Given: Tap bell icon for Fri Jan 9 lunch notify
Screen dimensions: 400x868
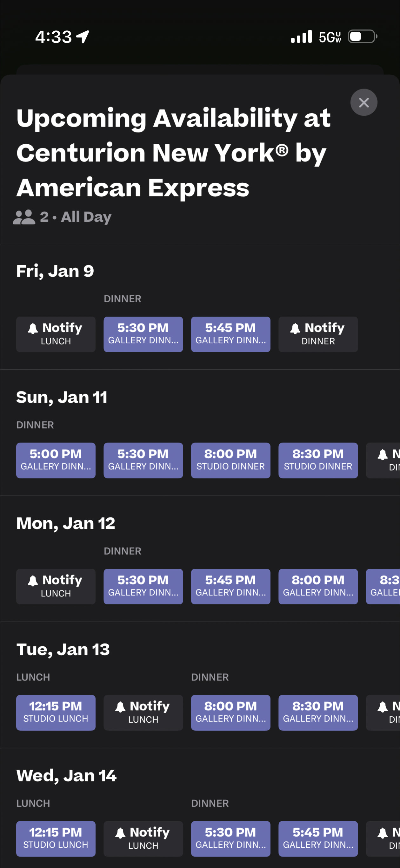Looking at the screenshot, I should click(33, 328).
